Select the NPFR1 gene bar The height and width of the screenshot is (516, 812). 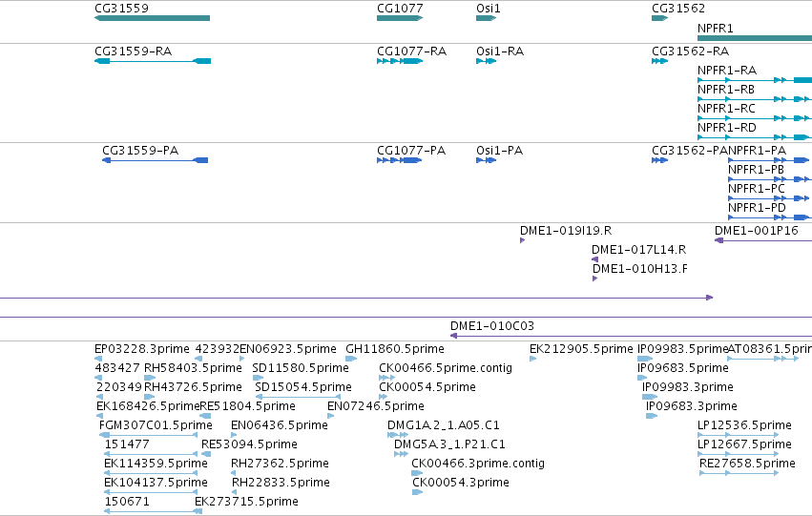(755, 38)
